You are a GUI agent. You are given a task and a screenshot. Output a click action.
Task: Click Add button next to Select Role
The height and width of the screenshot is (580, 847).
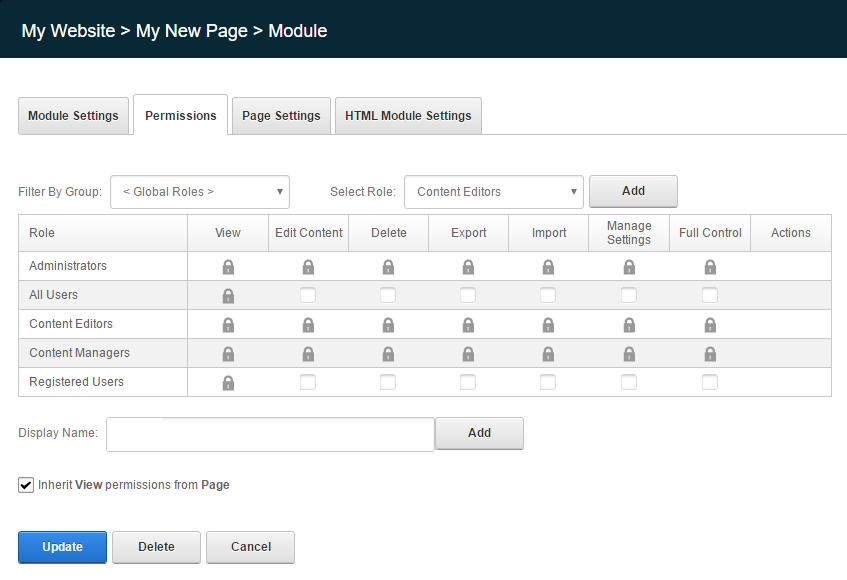coord(633,191)
